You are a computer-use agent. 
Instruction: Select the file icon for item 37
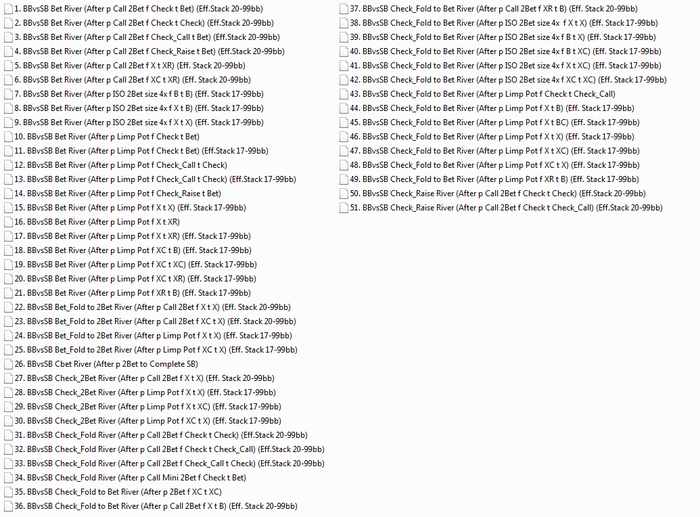[343, 9]
